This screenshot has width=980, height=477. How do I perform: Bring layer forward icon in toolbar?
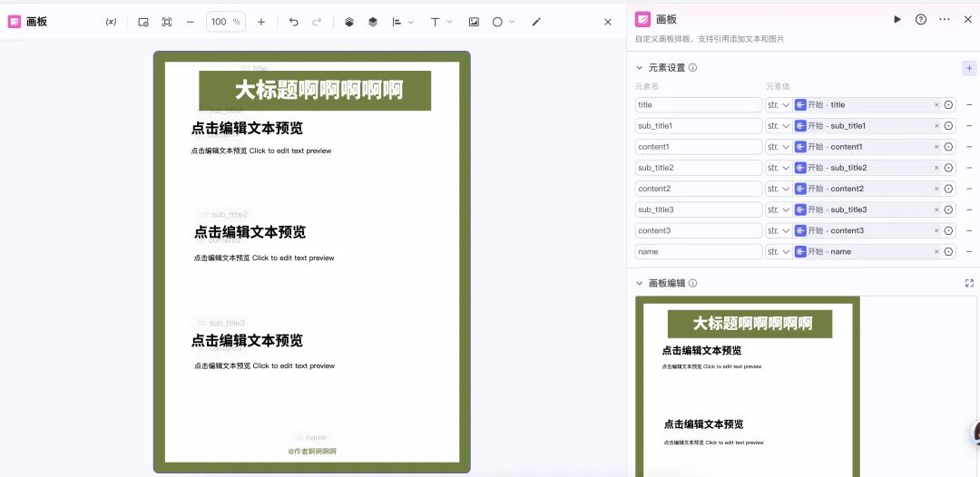click(349, 22)
